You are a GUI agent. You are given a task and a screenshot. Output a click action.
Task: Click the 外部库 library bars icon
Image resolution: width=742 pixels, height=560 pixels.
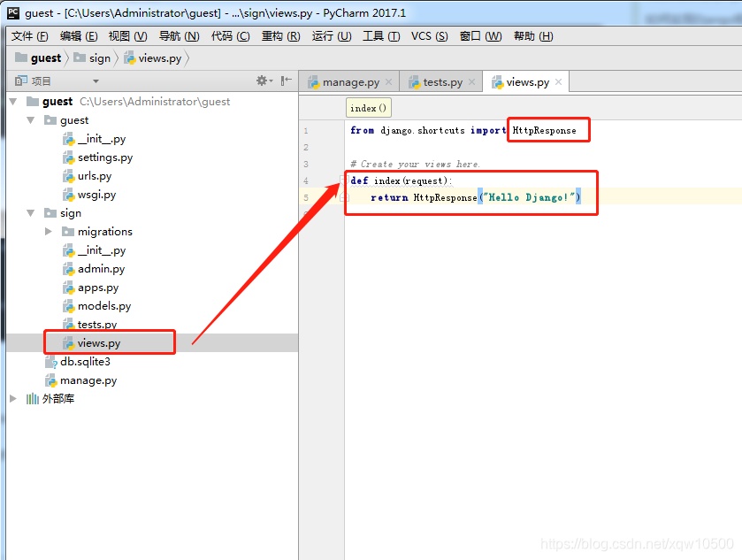pyautogui.click(x=32, y=399)
